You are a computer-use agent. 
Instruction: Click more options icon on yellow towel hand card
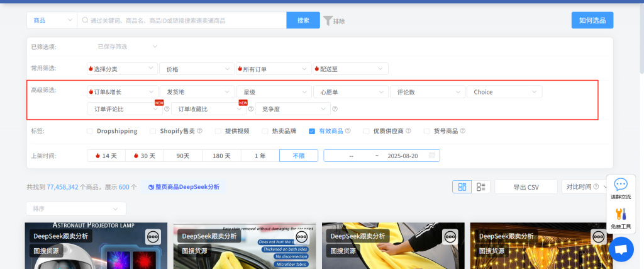pos(450,237)
